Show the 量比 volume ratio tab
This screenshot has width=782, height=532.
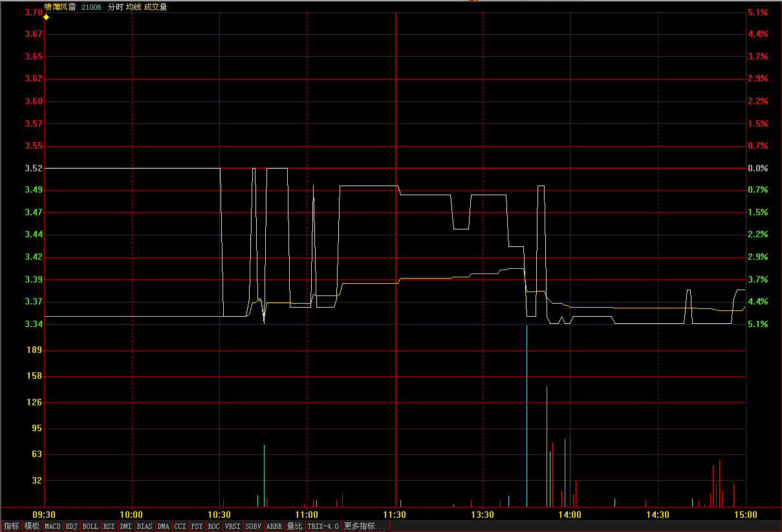click(x=295, y=527)
